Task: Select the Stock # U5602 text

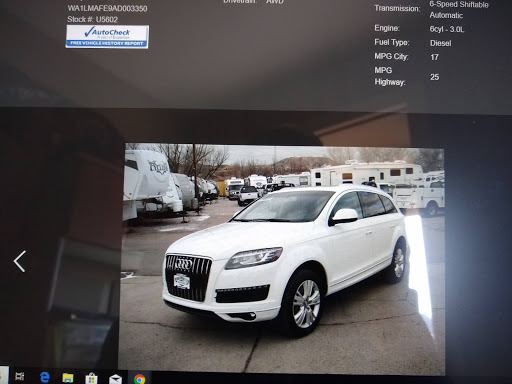Action: tap(92, 19)
